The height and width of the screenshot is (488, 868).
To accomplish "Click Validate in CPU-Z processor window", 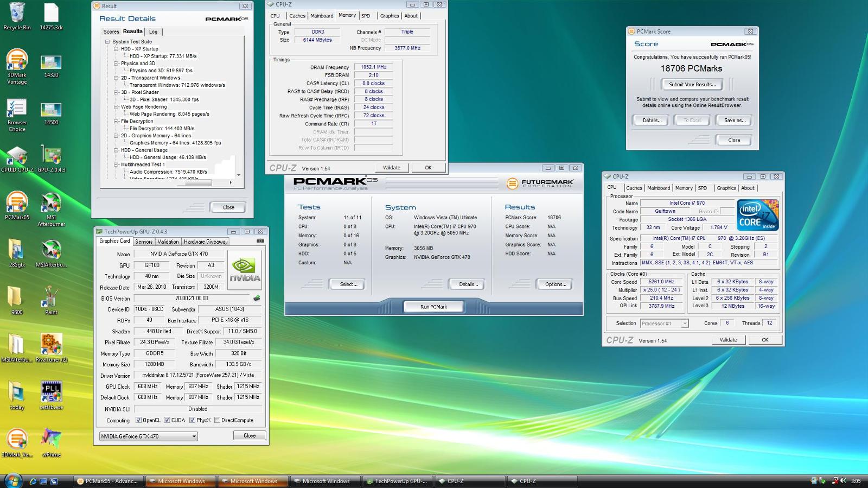I will click(x=728, y=340).
